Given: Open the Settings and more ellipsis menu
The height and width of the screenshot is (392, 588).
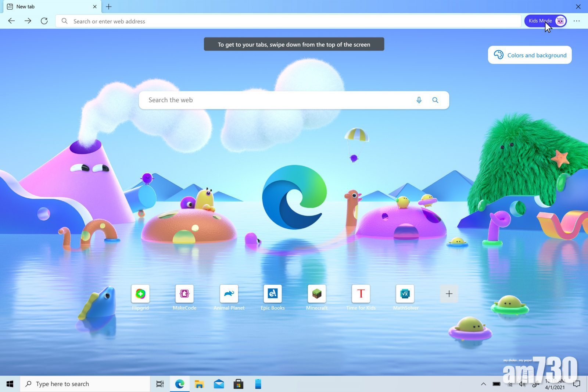Looking at the screenshot, I should pos(577,21).
